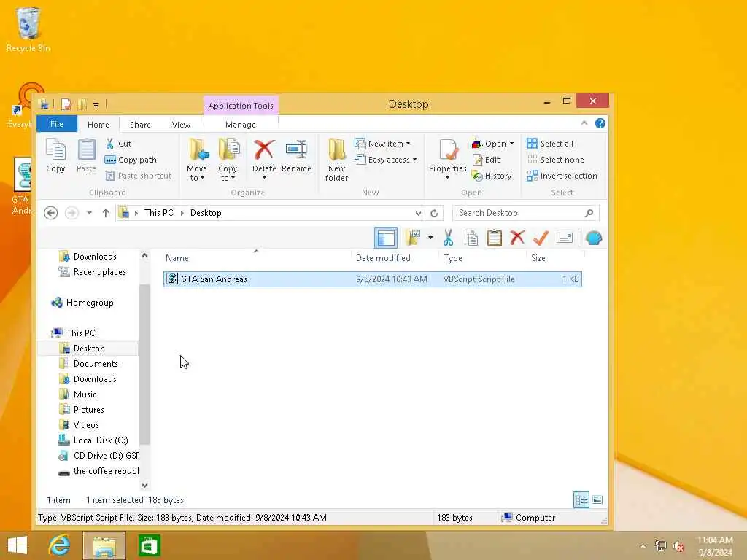Click the Copy toolbar icon
747x560 pixels.
(x=471, y=238)
